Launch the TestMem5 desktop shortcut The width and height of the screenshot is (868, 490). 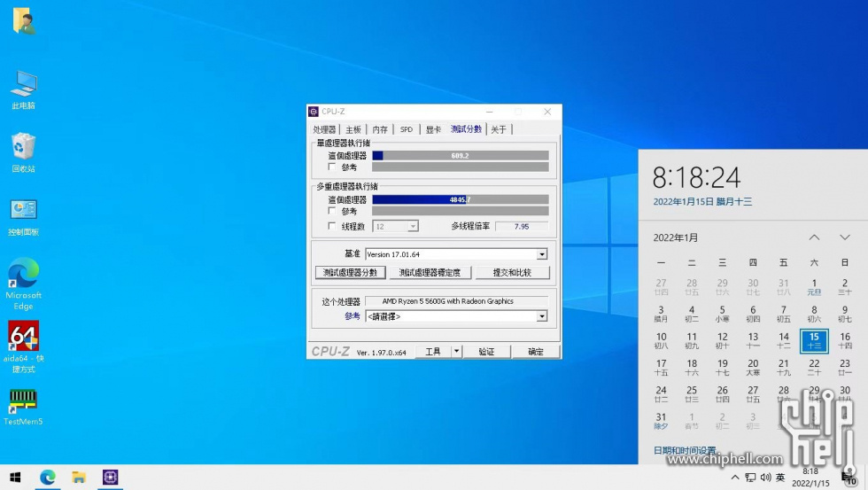23,407
